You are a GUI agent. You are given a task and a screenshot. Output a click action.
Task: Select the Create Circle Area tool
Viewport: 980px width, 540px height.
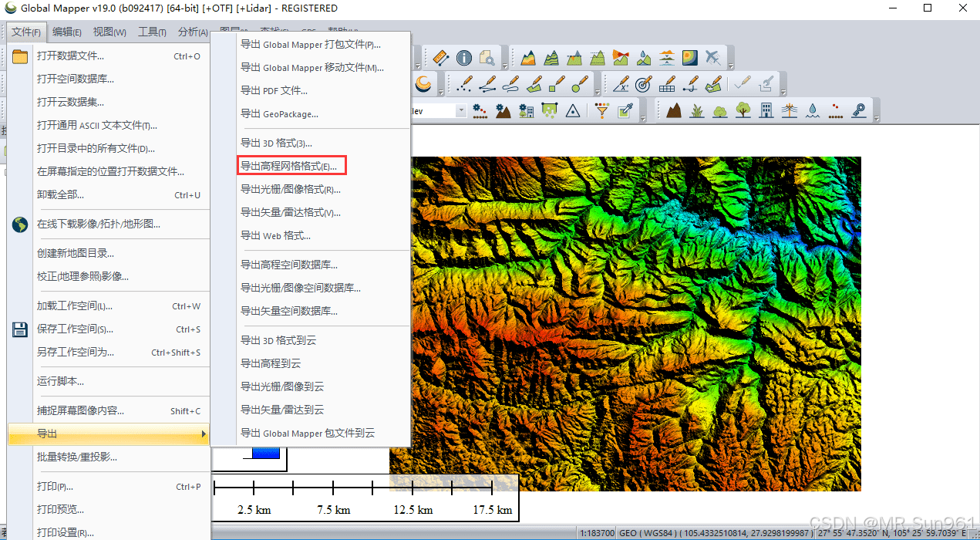point(580,83)
